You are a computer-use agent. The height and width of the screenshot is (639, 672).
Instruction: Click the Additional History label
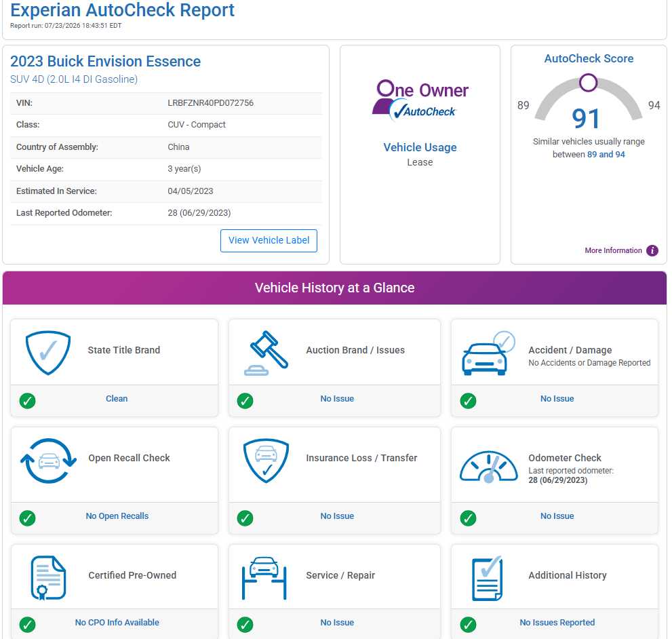[568, 575]
